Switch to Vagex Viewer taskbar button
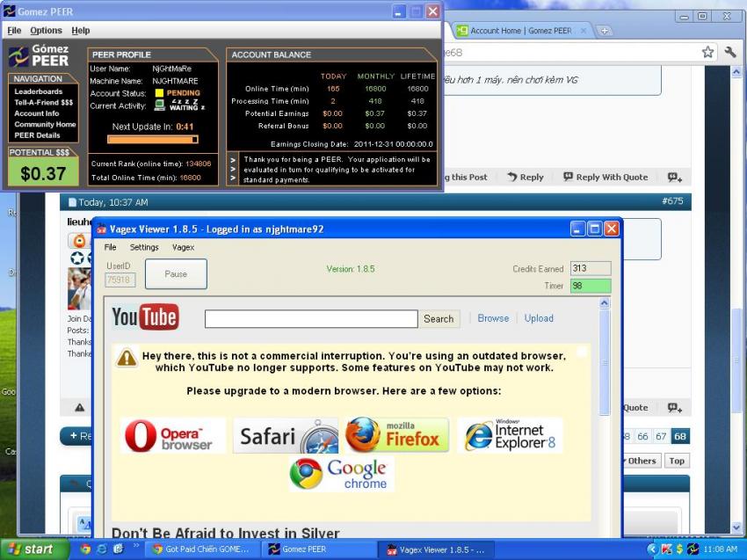The height and width of the screenshot is (560, 747). click(437, 549)
